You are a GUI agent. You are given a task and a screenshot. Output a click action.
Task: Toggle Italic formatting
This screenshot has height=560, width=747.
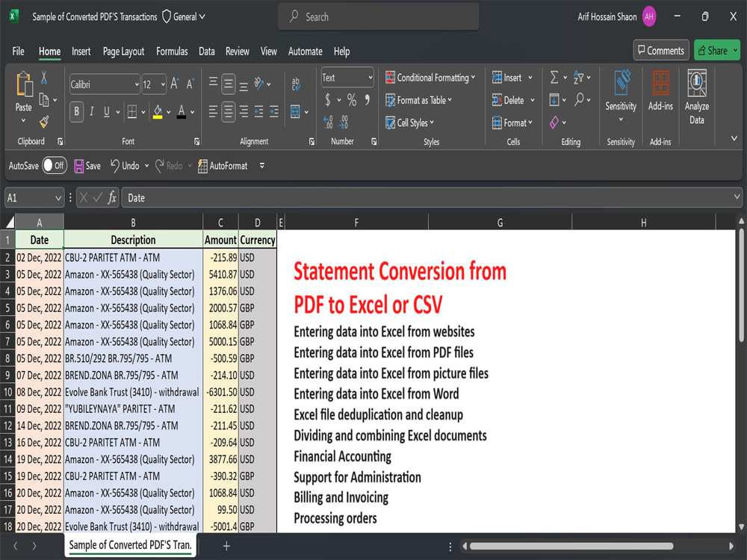point(91,112)
